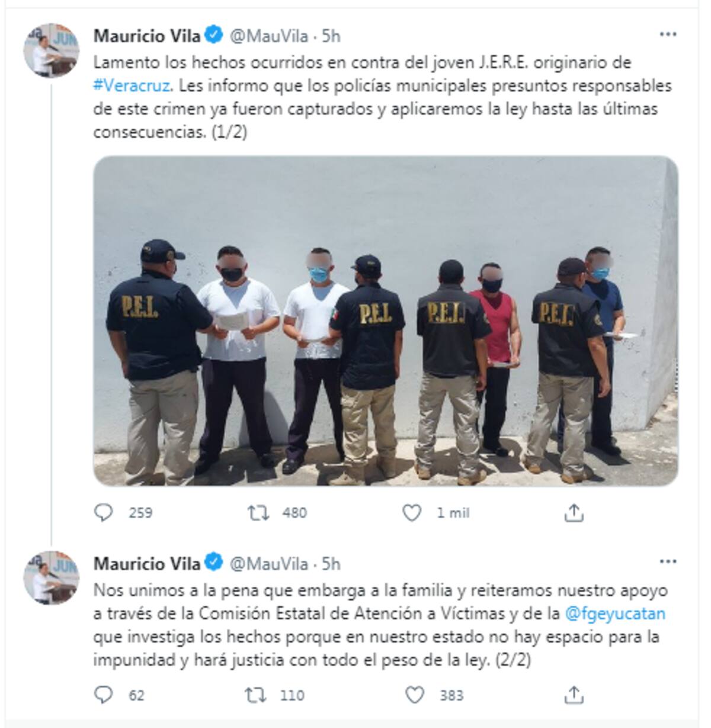Click the @MauVila handle on second tweet
This screenshot has width=711, height=728.
pyautogui.click(x=268, y=563)
